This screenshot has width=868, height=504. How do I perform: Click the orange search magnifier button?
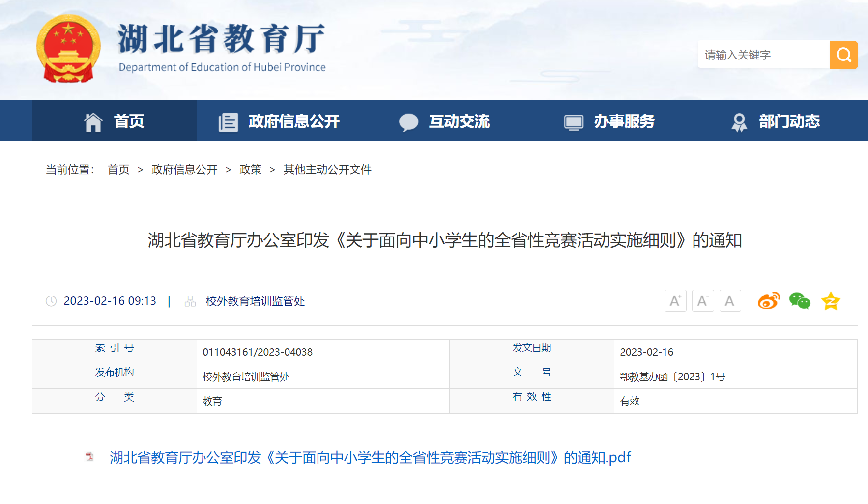843,55
